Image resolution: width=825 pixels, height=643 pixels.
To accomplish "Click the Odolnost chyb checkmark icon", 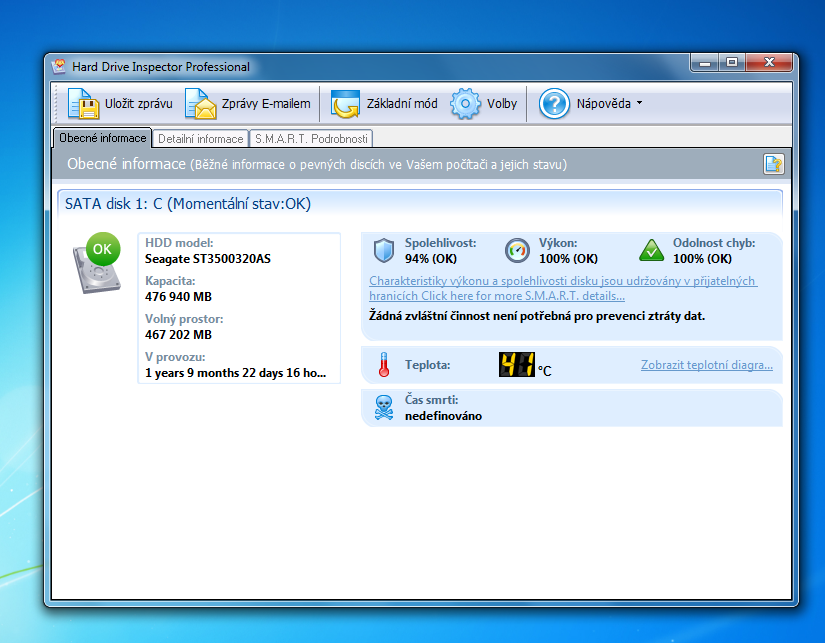I will (x=652, y=250).
